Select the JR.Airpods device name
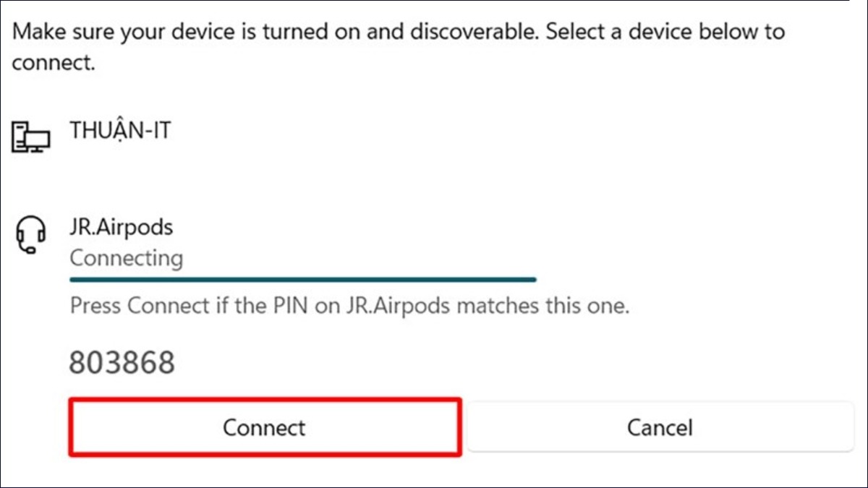This screenshot has width=868, height=488. 121,228
